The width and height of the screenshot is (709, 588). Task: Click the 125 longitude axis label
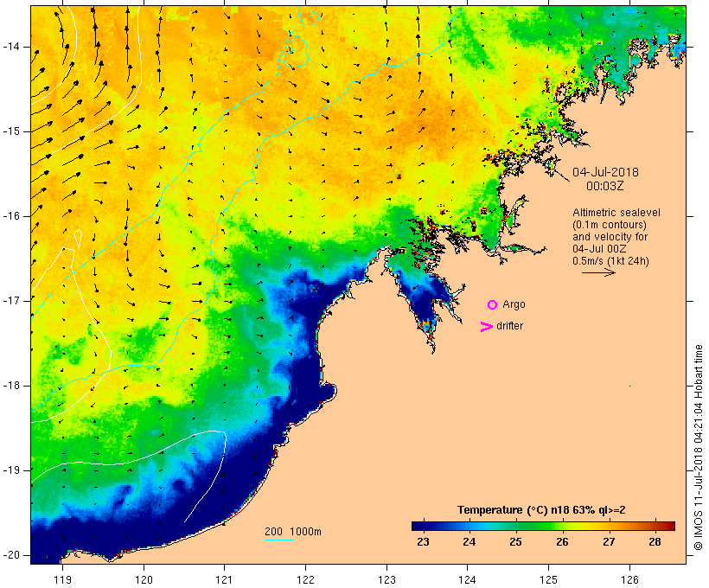(x=549, y=580)
